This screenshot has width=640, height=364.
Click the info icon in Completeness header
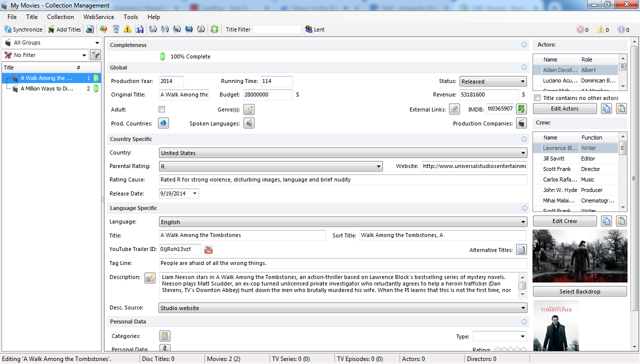524,45
